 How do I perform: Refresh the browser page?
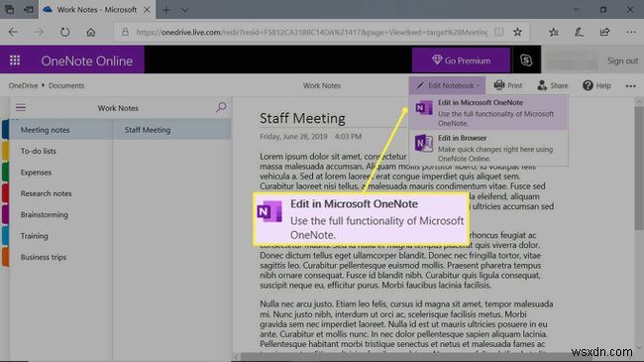coord(64,32)
